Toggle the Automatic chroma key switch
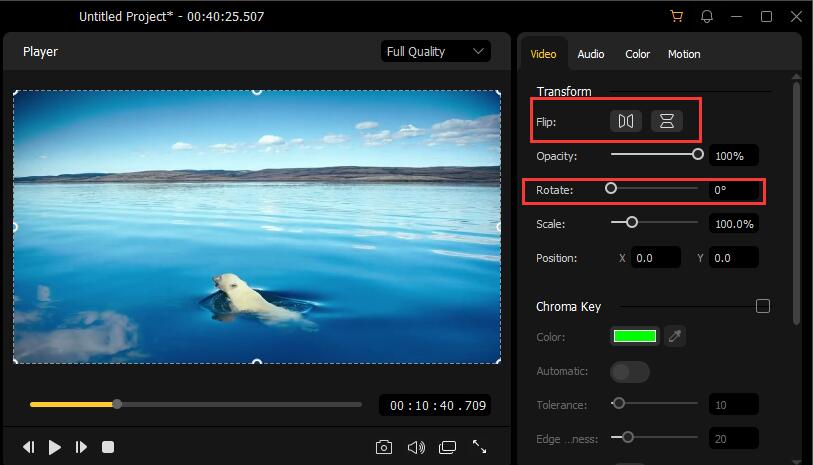 (630, 371)
